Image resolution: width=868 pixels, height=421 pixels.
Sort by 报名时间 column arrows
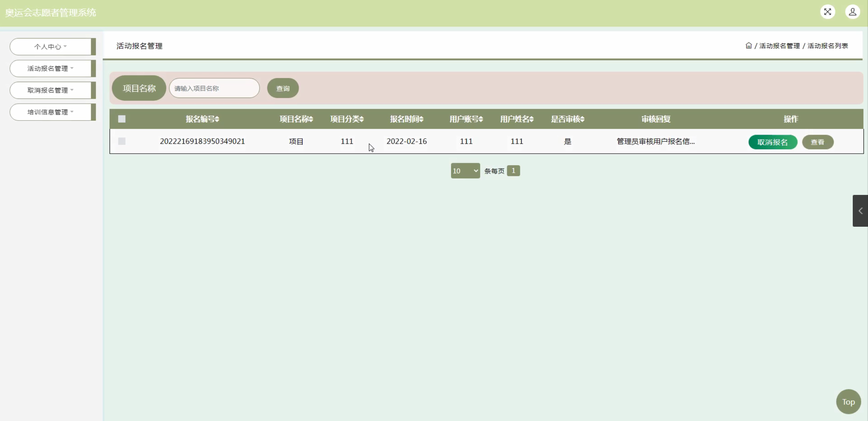click(421, 119)
